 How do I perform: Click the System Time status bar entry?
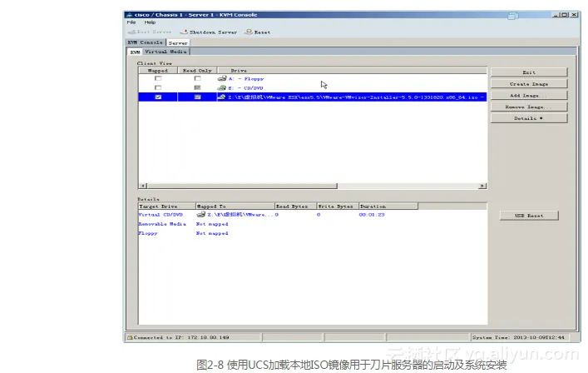[x=518, y=337]
